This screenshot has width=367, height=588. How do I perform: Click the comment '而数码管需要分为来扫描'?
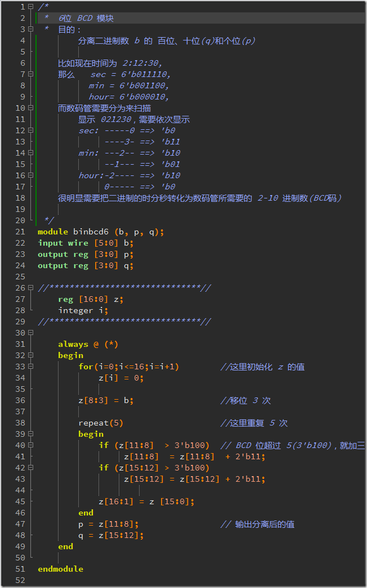point(105,108)
